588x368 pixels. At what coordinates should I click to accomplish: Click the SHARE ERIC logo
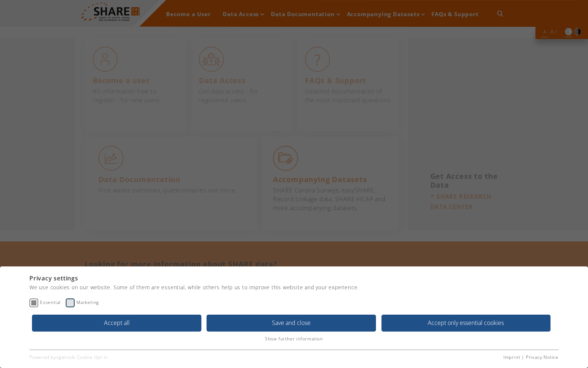tap(110, 12)
